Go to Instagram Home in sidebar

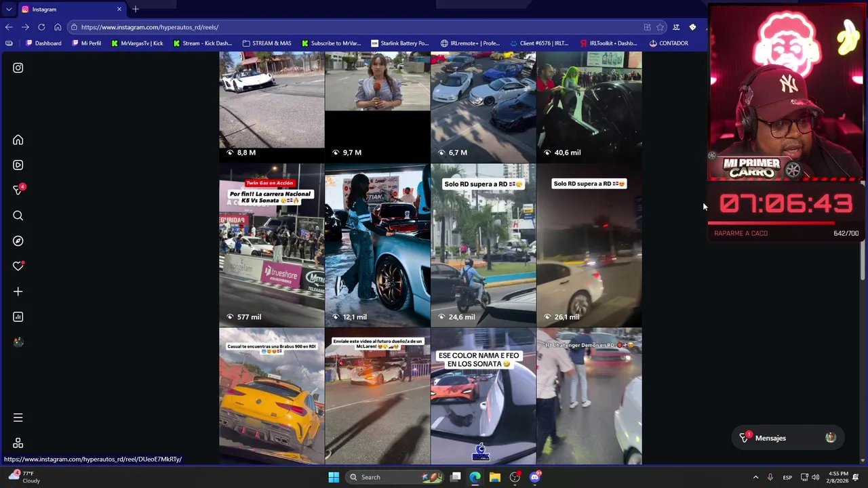click(x=18, y=140)
